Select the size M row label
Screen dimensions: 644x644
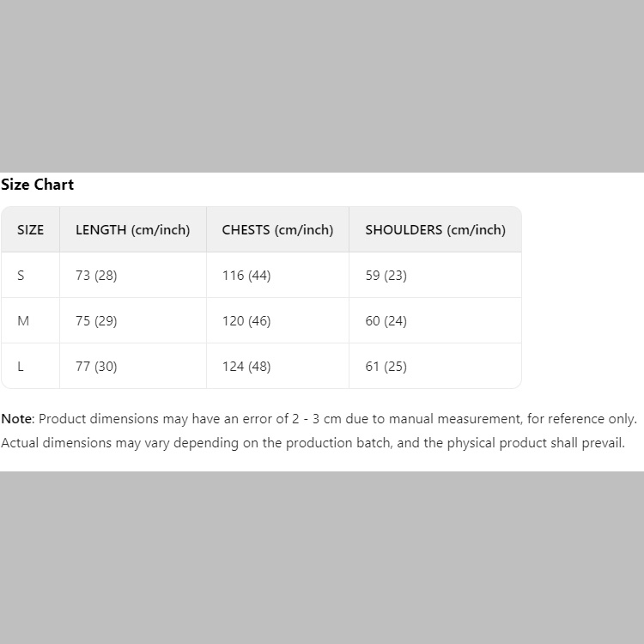click(x=23, y=321)
